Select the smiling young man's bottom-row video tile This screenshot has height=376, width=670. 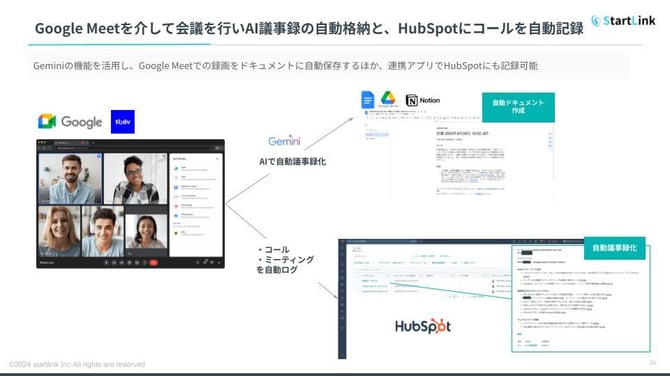coord(103,231)
